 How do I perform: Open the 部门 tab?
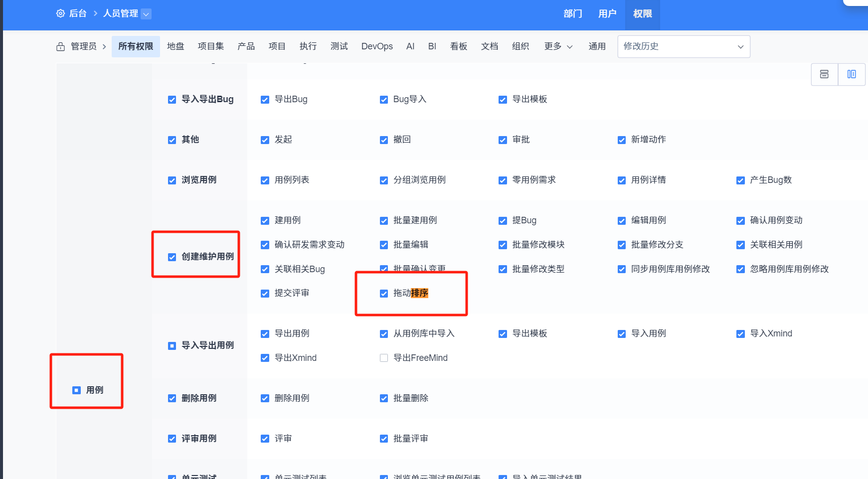573,14
